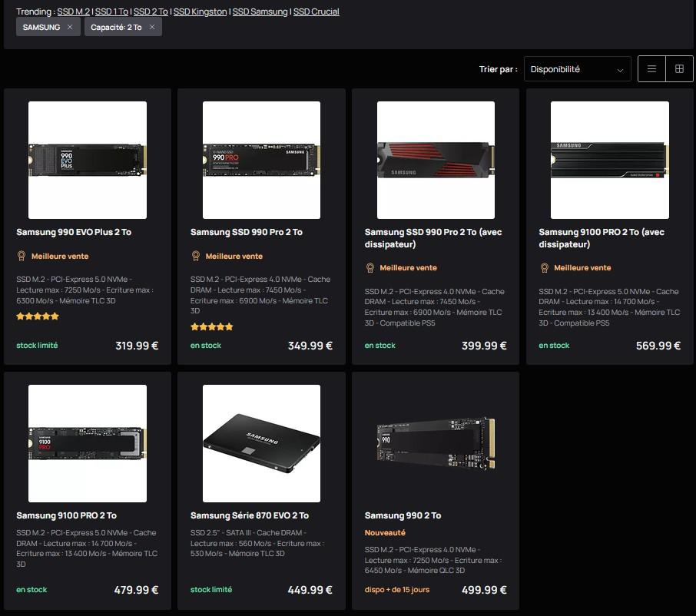Open the Trier par Disponibilité dropdown
Viewport: 696px width, 616px height.
tap(577, 69)
